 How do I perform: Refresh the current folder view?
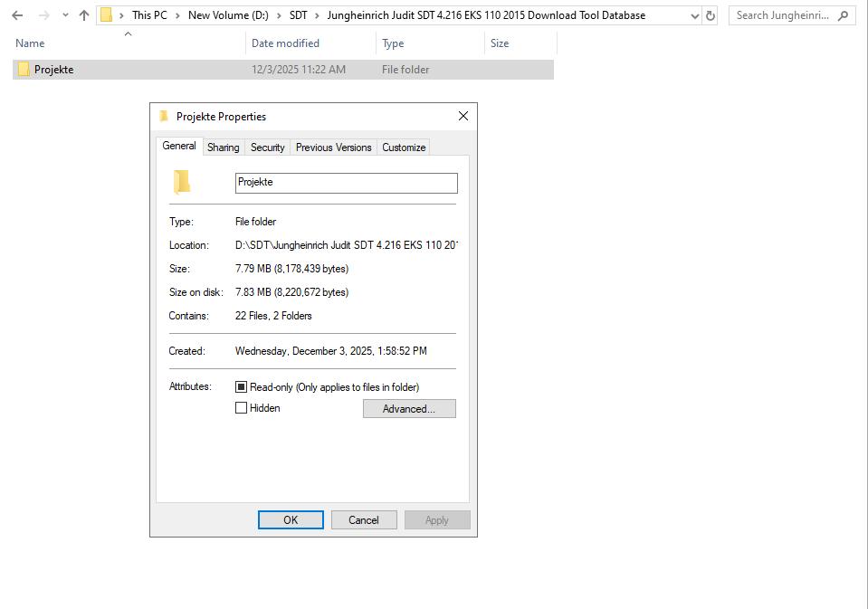(711, 16)
